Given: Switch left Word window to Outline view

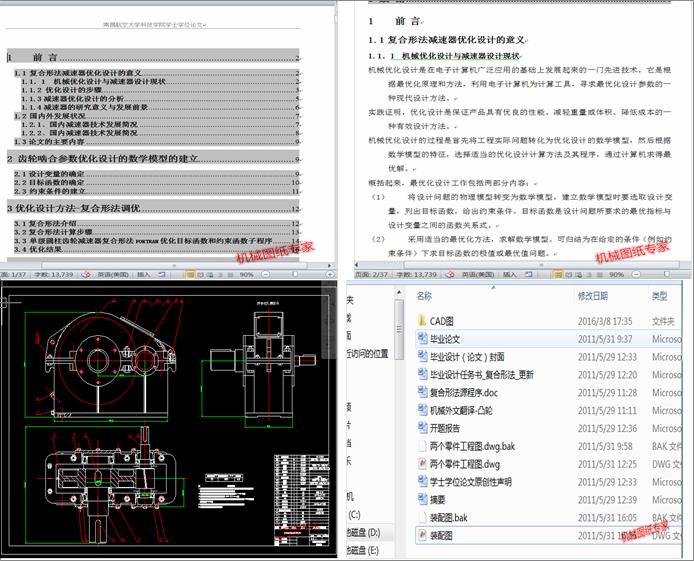Looking at the screenshot, I should point(220,275).
